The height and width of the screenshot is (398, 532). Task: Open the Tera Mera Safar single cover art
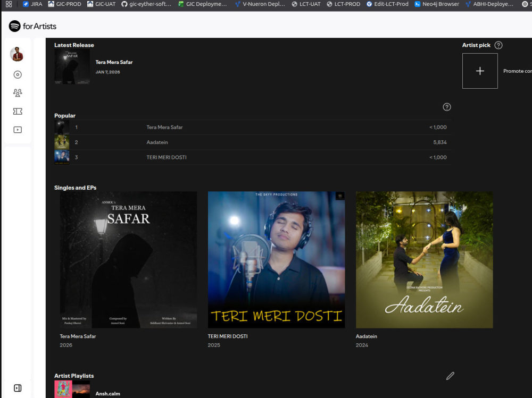coord(128,260)
